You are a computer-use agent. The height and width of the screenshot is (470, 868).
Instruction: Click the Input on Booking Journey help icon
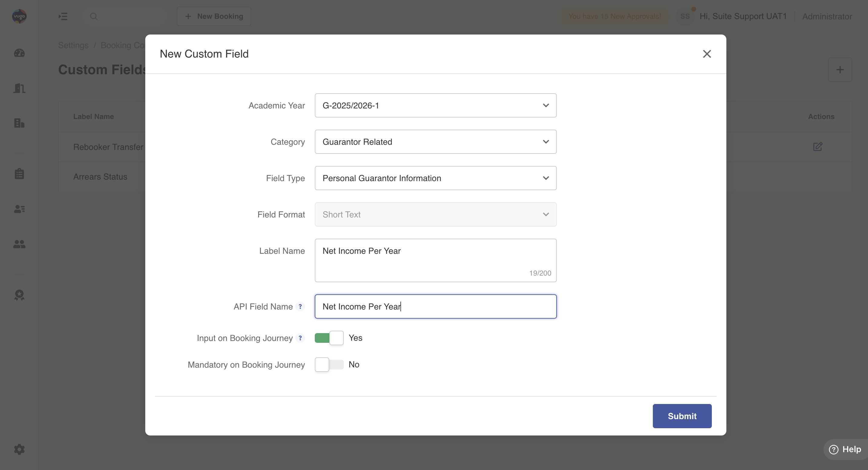300,338
